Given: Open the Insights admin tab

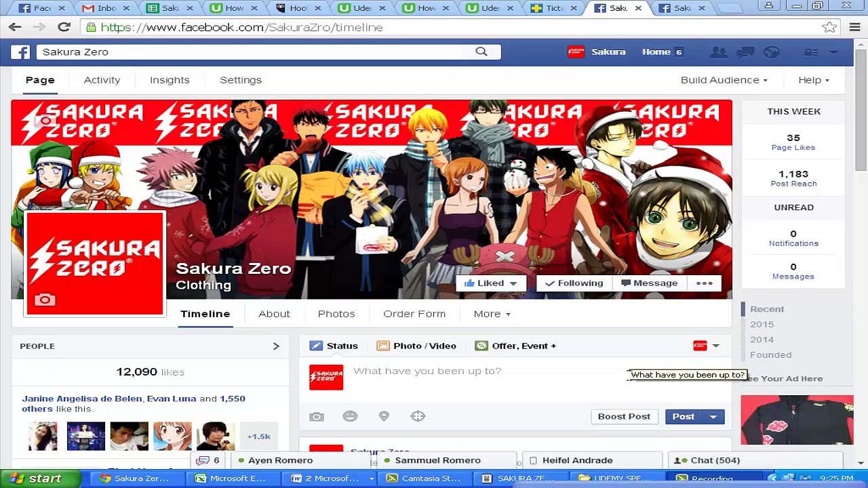Looking at the screenshot, I should click(x=170, y=80).
